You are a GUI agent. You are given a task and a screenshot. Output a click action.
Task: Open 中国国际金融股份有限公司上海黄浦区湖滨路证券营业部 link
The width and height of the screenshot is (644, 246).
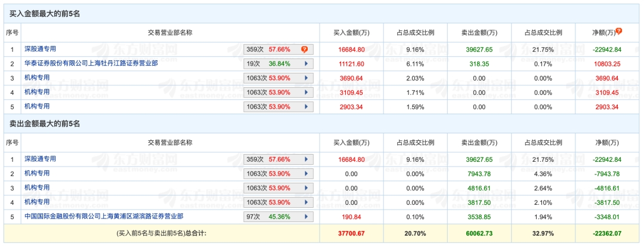(x=104, y=216)
